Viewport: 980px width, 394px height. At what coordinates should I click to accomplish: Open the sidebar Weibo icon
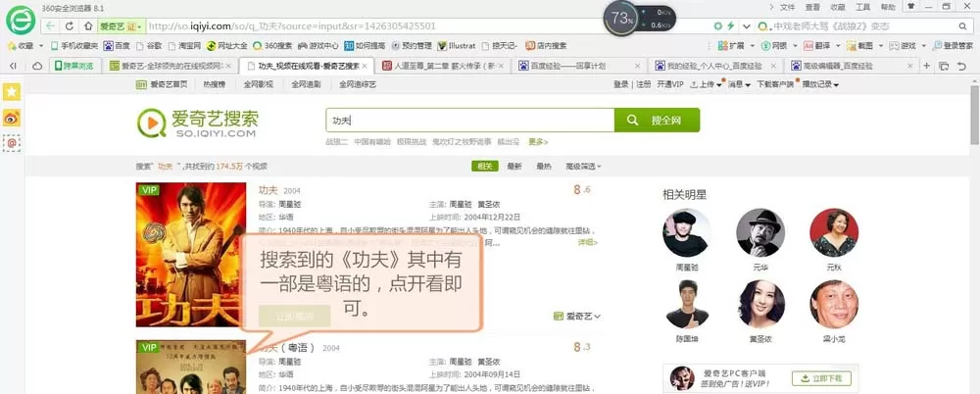click(x=12, y=117)
